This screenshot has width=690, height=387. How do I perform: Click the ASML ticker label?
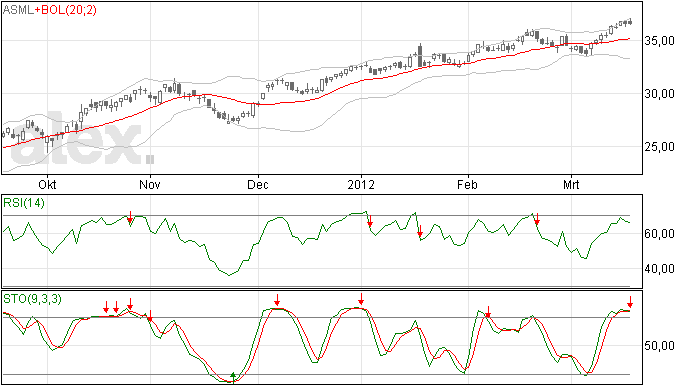coord(18,10)
